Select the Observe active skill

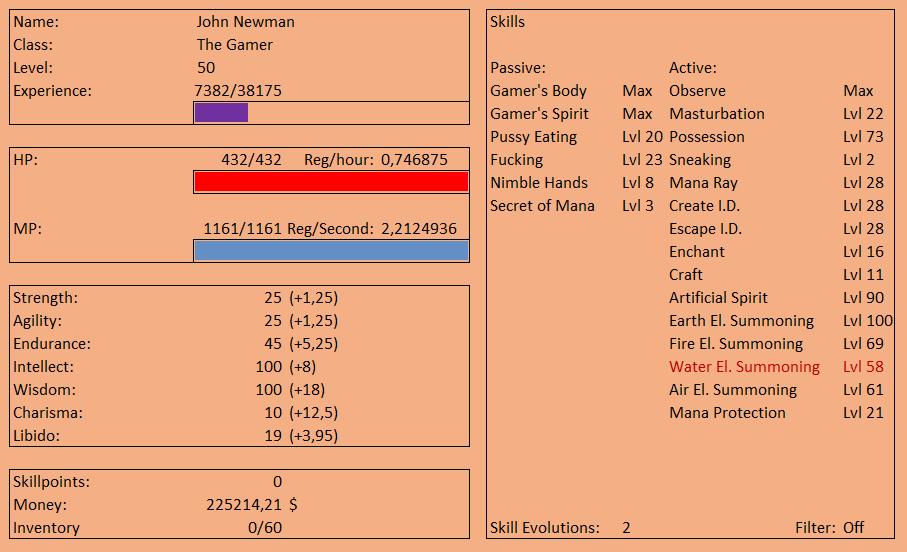pos(697,91)
